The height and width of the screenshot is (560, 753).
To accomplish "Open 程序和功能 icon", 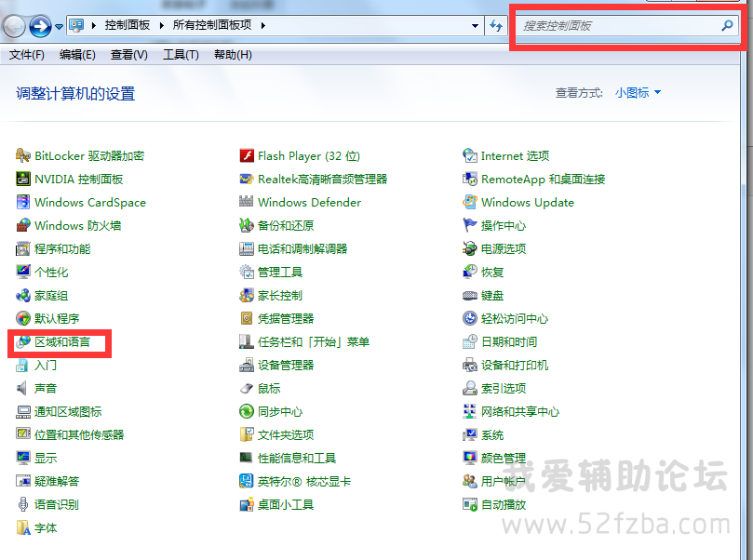I will (22, 248).
